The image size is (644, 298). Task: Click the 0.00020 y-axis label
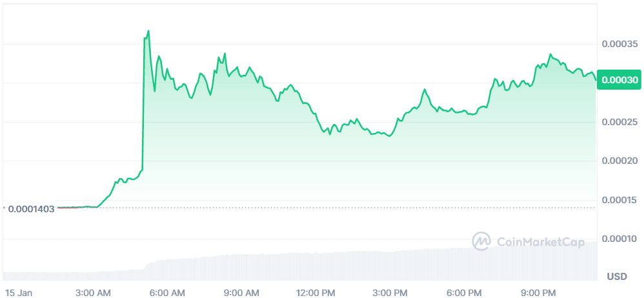click(619, 161)
